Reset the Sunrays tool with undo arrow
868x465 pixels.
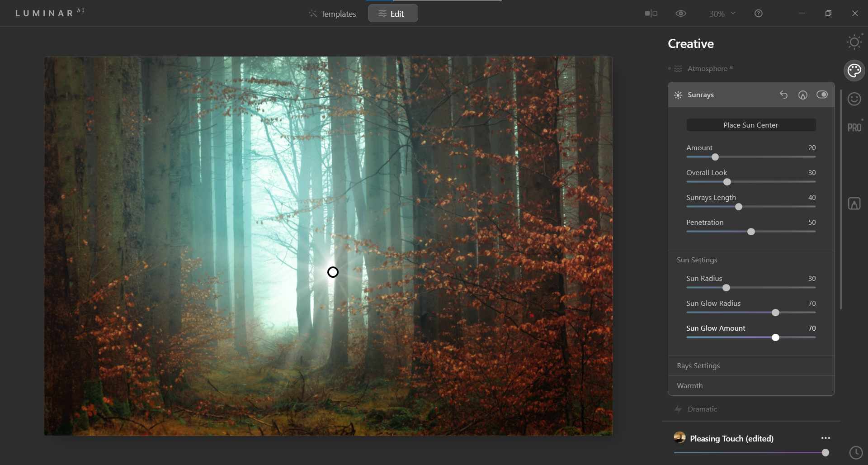[783, 95]
